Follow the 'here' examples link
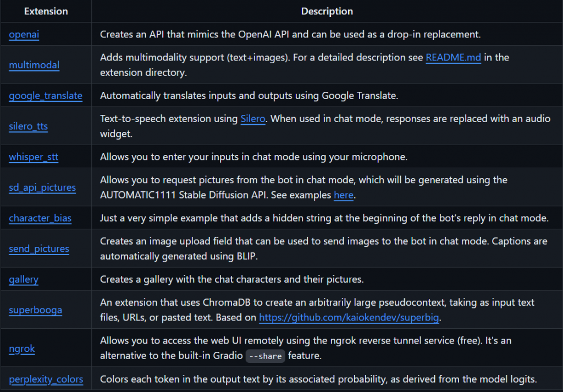 pos(344,195)
